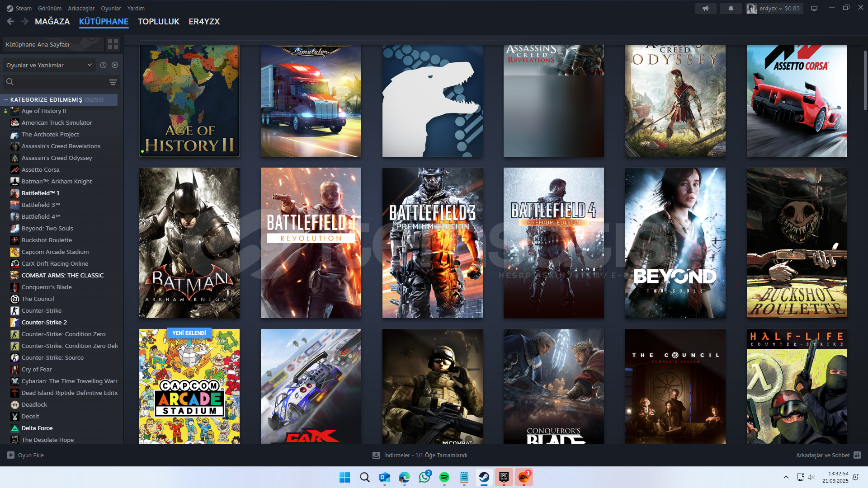This screenshot has height=488, width=868.
Task: Open WhatsApp from the taskbar
Action: pyautogui.click(x=425, y=477)
